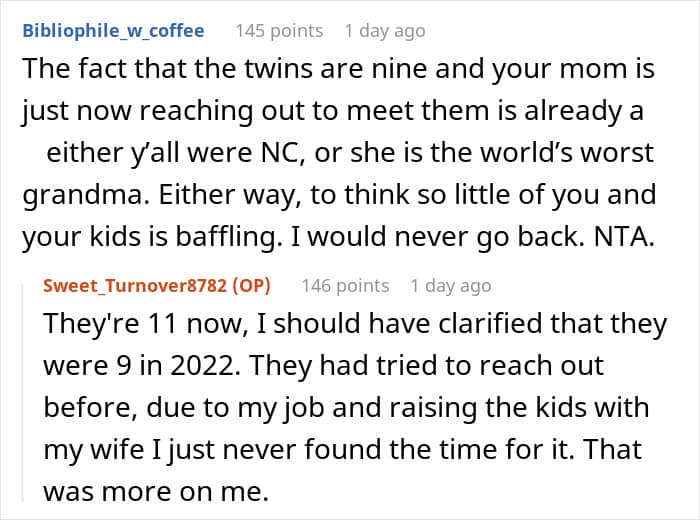Open Bibliophile_w_coffee's user profile

tap(112, 31)
